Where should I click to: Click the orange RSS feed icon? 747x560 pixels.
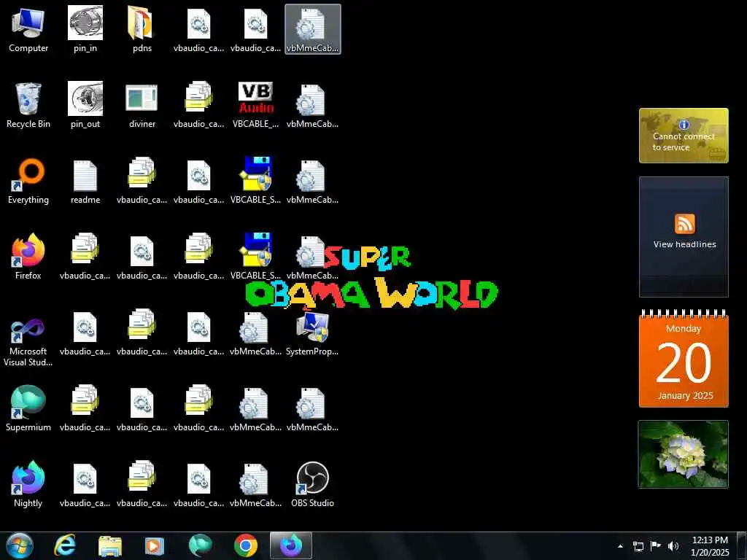click(684, 224)
